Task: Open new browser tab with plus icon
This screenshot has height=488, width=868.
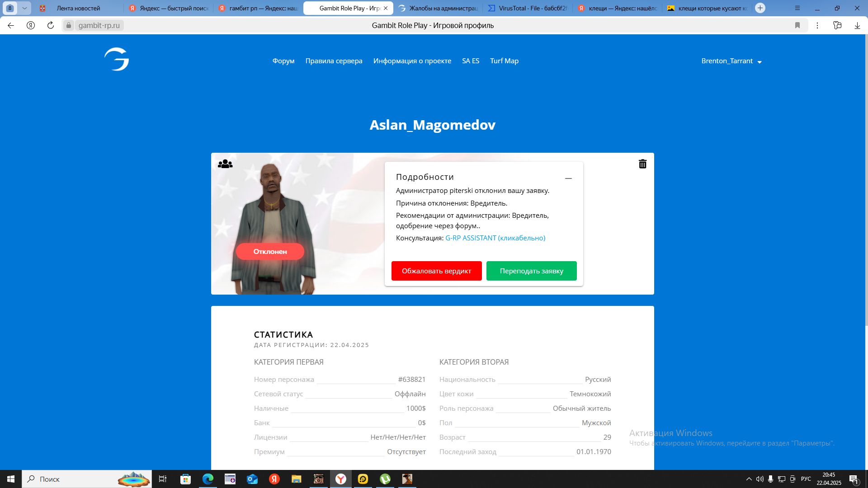Action: [760, 8]
